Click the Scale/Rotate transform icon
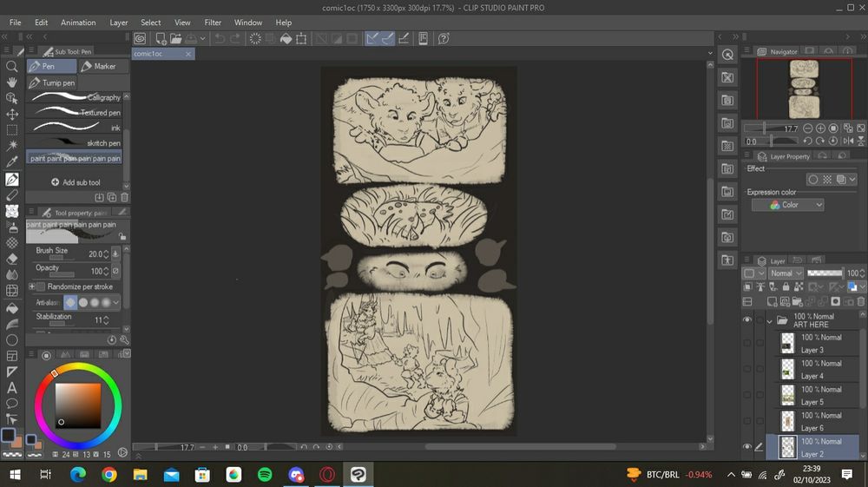868x487 pixels. pos(301,38)
